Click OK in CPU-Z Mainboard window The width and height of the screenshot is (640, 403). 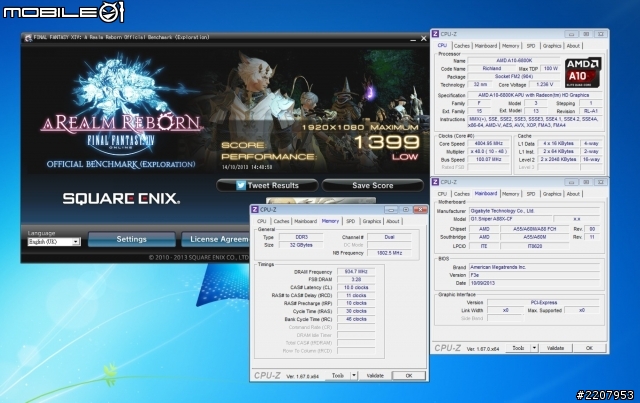coord(589,348)
